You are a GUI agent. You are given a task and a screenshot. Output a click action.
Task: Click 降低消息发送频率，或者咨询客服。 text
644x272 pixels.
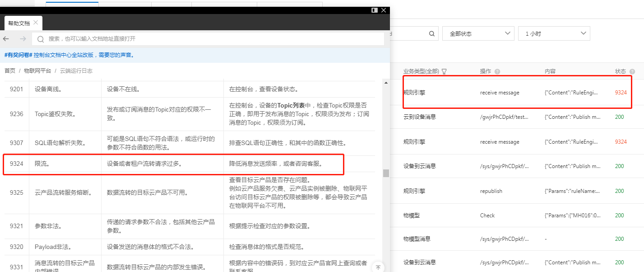(276, 164)
